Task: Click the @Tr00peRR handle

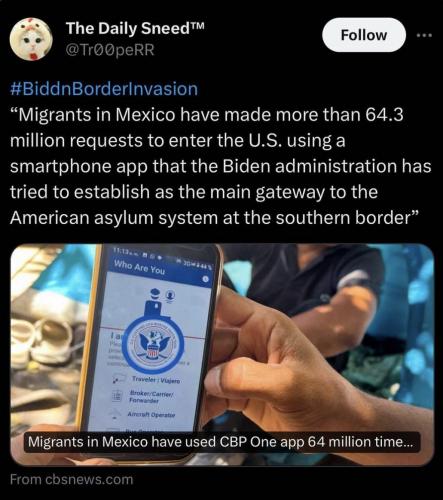Action: point(110,50)
